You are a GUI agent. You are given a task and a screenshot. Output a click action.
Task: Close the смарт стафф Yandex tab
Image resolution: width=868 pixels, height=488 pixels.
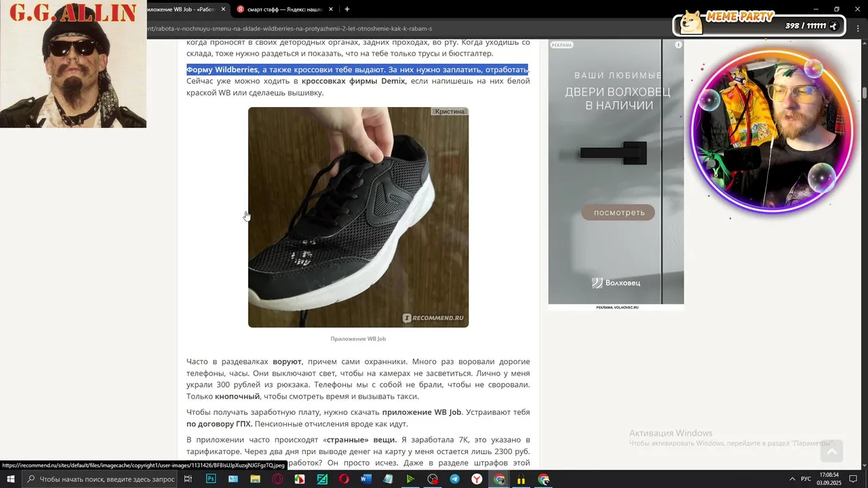tap(331, 9)
